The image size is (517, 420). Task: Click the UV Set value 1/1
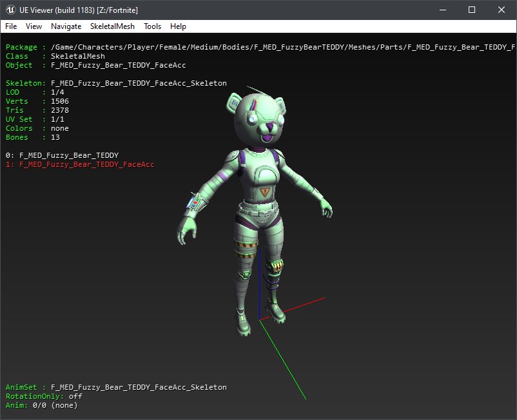57,119
